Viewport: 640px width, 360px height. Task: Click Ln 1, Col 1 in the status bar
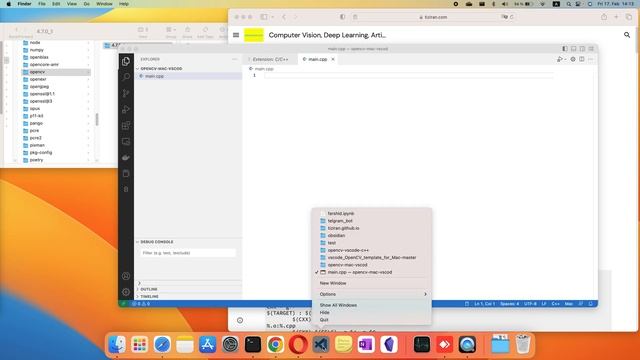point(484,304)
